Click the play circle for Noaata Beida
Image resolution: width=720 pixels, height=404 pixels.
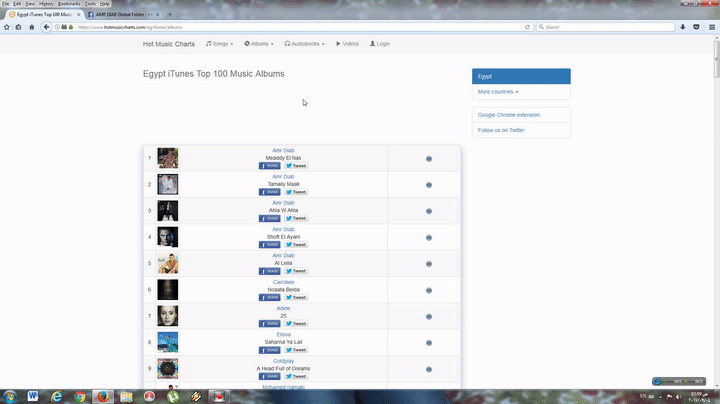point(428,290)
